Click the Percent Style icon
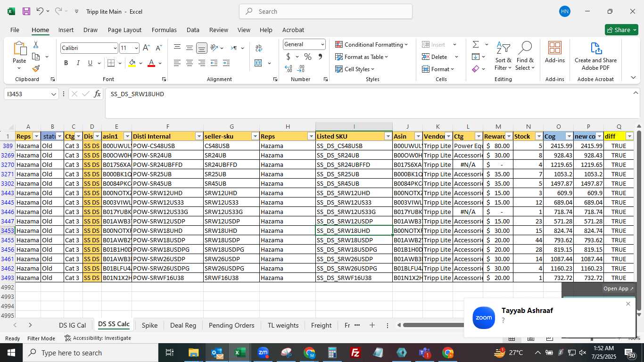 tap(308, 57)
